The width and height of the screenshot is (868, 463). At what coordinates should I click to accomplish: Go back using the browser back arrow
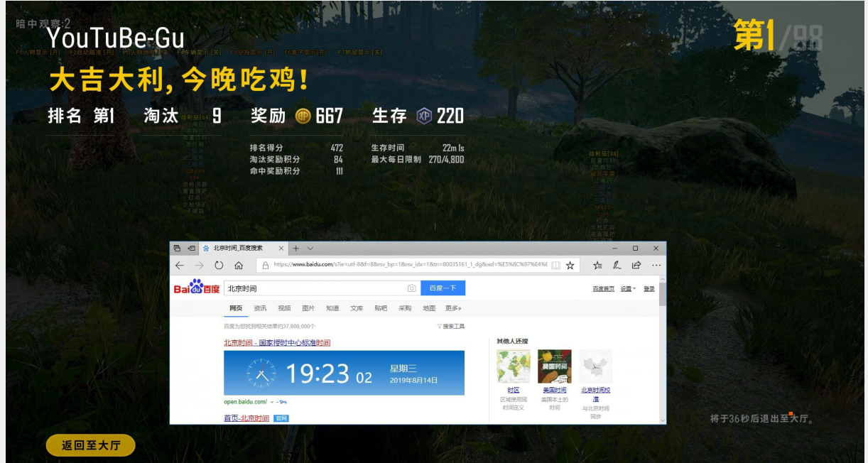coord(180,265)
